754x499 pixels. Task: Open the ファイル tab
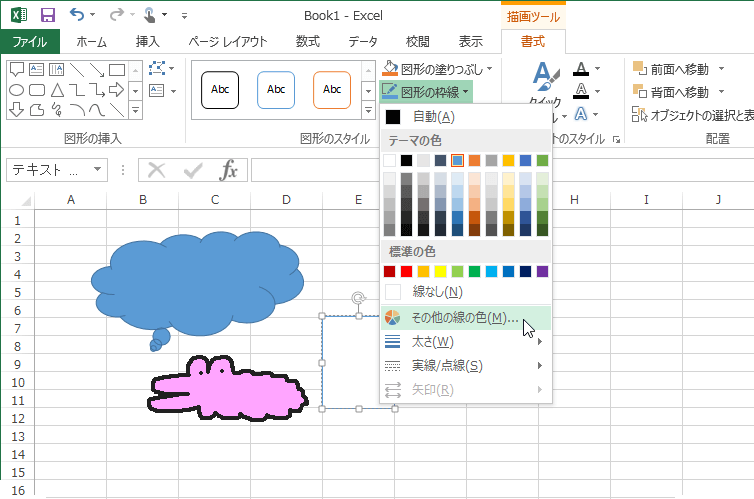[30, 42]
